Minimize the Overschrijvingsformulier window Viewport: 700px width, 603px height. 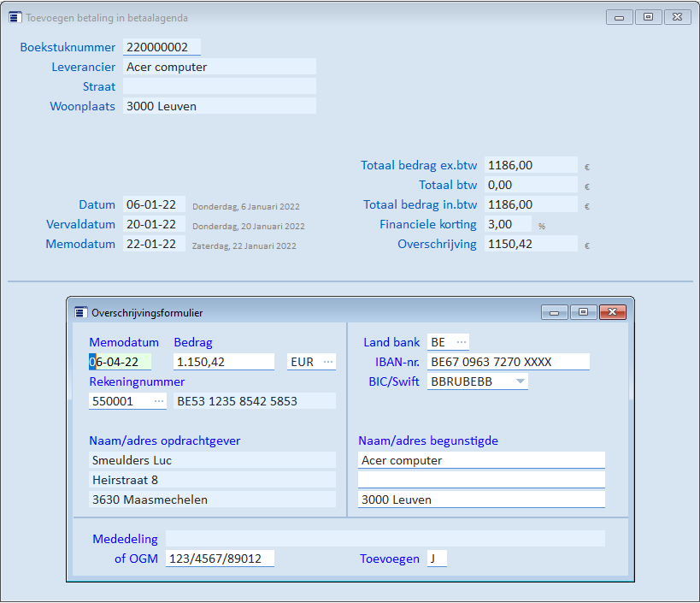[555, 313]
